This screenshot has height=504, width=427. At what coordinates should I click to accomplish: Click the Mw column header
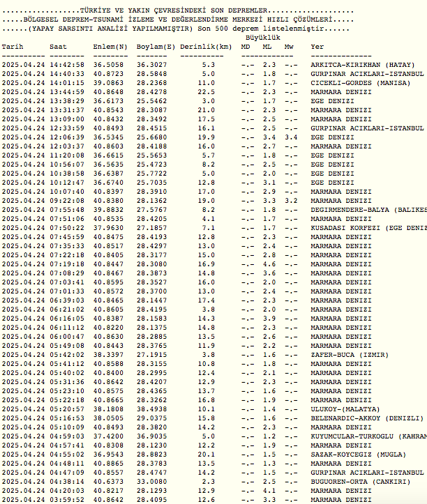(x=289, y=46)
